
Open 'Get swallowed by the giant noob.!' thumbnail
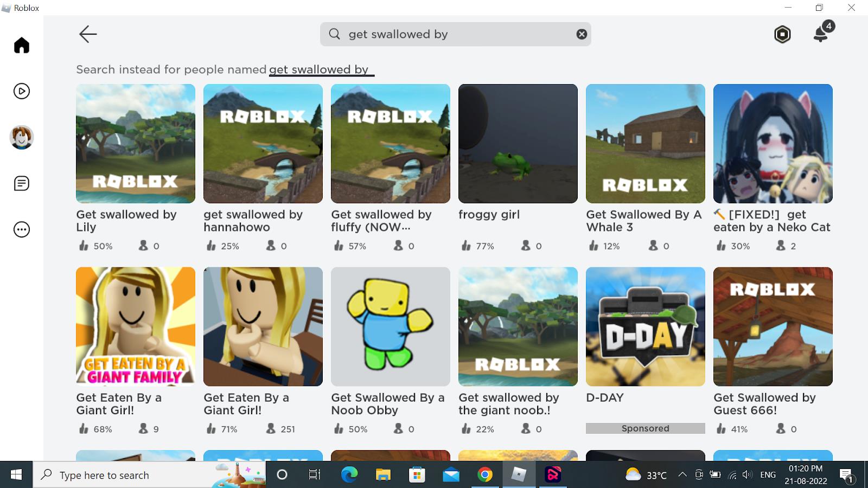(x=518, y=326)
